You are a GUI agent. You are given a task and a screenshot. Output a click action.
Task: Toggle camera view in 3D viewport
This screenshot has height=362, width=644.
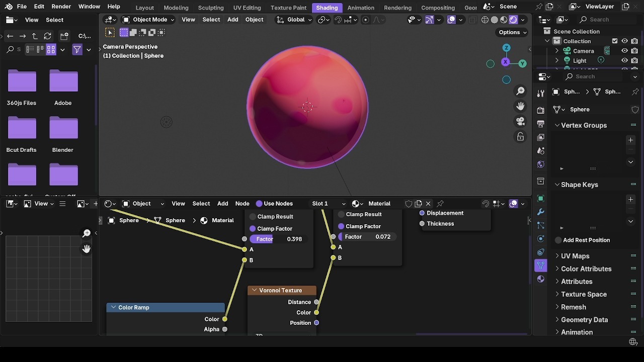click(x=520, y=121)
